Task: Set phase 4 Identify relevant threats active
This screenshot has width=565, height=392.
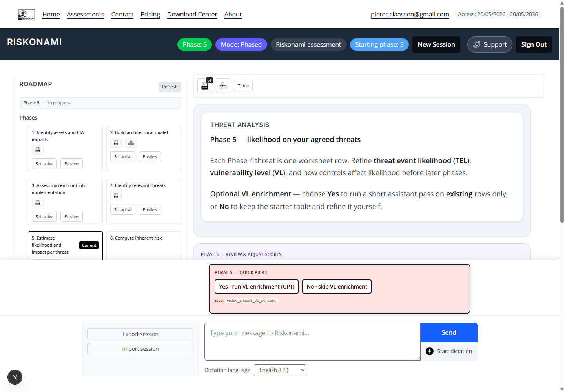Action: pos(123,210)
